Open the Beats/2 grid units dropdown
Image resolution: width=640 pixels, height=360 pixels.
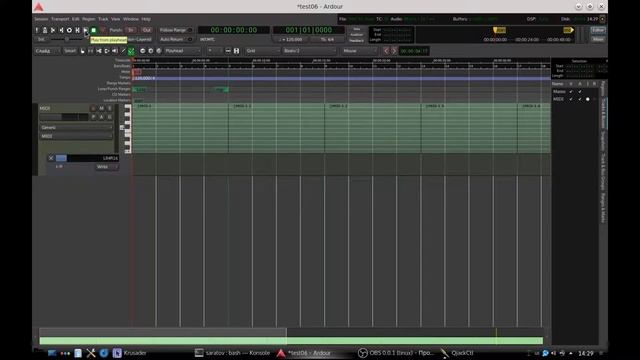(x=309, y=51)
